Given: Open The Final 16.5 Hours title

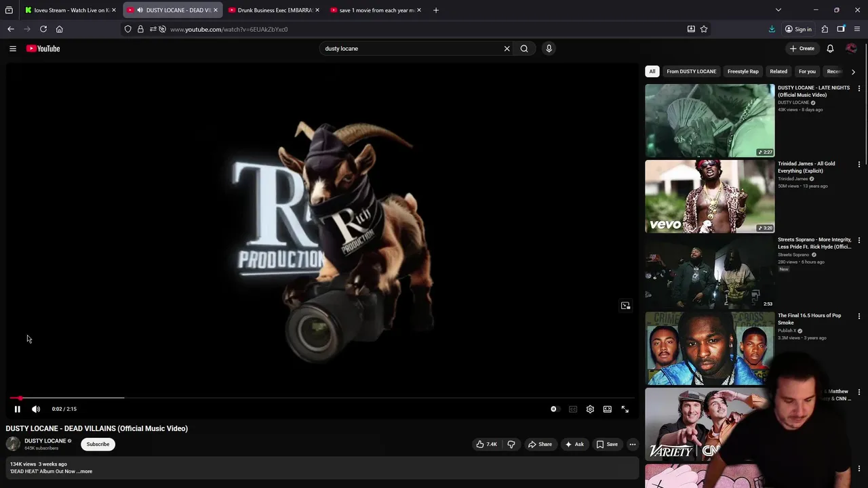Looking at the screenshot, I should point(809,319).
